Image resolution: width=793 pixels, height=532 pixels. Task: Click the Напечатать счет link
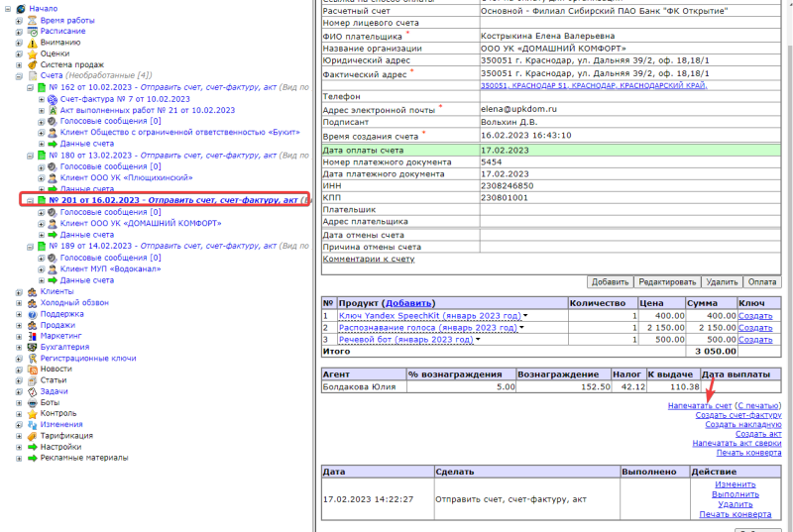tap(700, 406)
